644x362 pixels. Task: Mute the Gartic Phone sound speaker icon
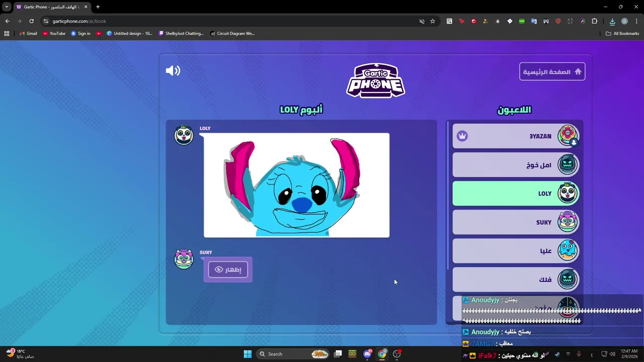[x=173, y=71]
